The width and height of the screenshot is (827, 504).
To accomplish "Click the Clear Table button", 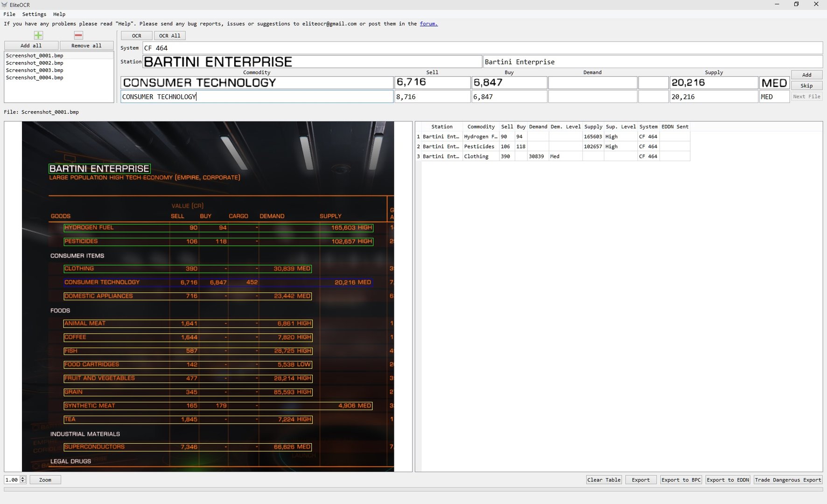I will (604, 480).
